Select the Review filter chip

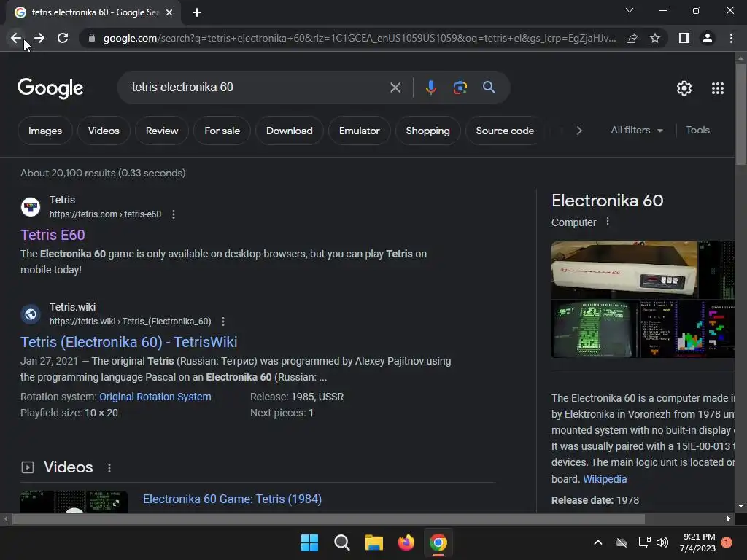(x=162, y=131)
